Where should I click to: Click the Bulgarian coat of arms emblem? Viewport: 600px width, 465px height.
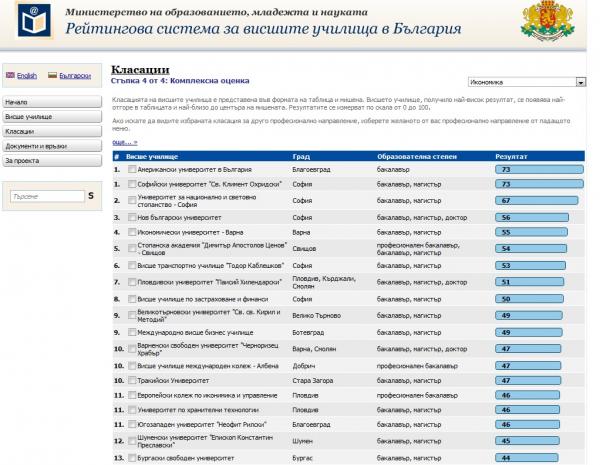pos(548,21)
